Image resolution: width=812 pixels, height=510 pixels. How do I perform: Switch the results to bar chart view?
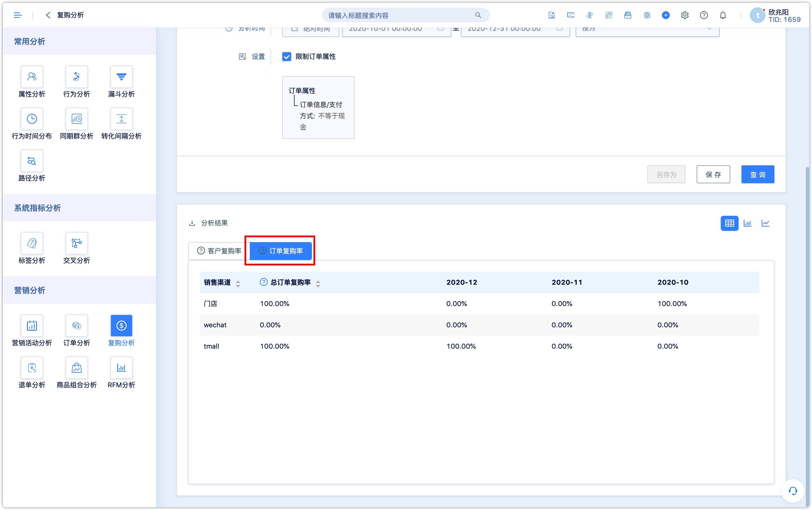point(747,223)
